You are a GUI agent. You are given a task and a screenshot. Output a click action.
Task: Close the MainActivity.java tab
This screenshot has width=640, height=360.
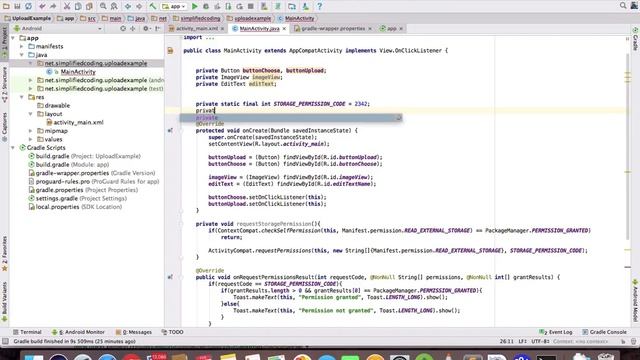click(284, 29)
